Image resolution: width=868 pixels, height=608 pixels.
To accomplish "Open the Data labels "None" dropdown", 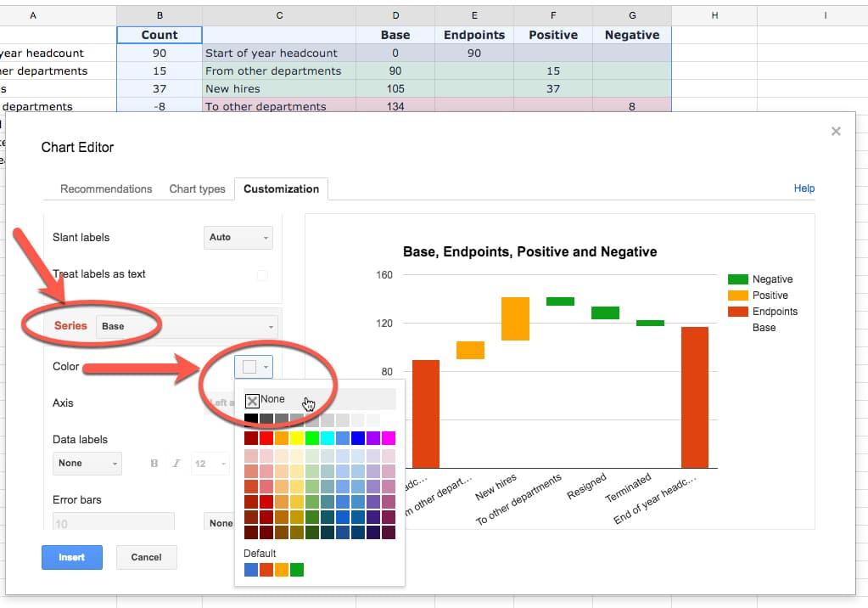I will pos(87,463).
